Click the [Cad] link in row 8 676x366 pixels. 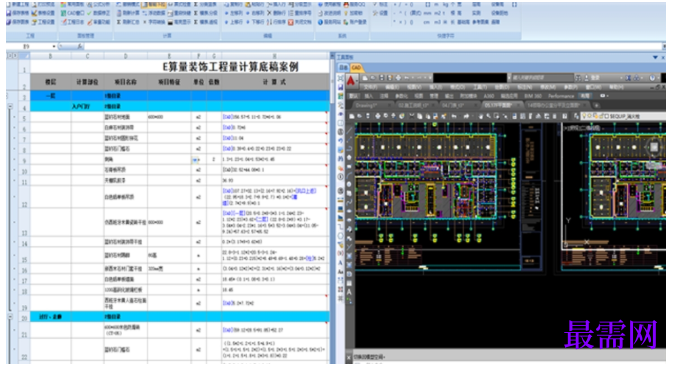[227, 149]
